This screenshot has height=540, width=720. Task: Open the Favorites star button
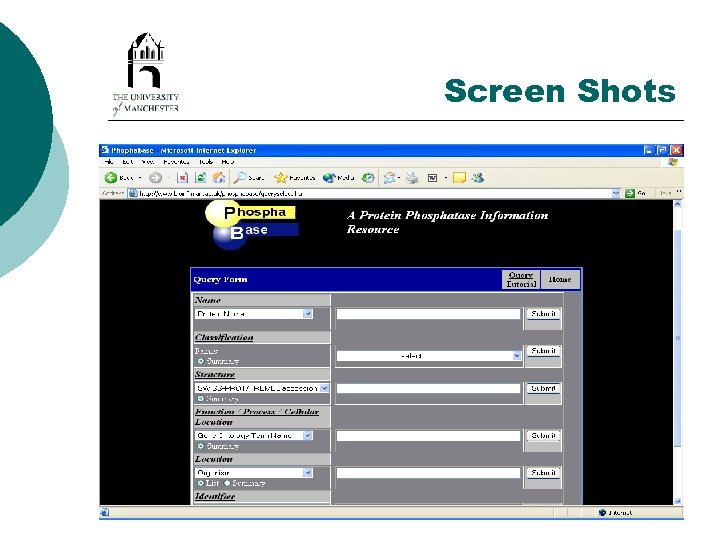[294, 178]
